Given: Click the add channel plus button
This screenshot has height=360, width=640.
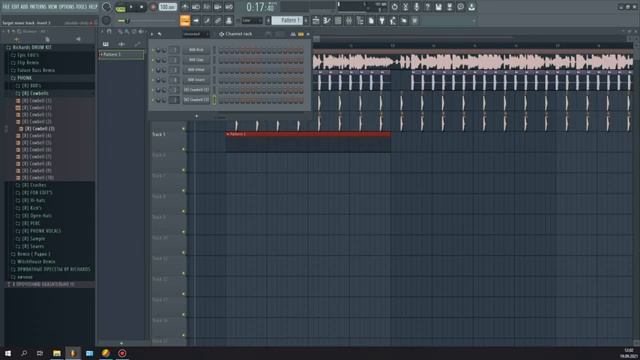Looking at the screenshot, I should pos(196,116).
